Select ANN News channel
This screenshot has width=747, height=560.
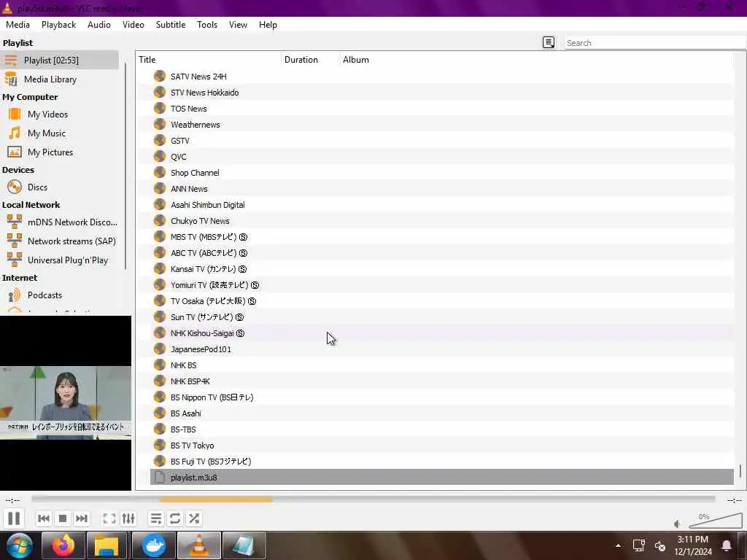[441, 189]
